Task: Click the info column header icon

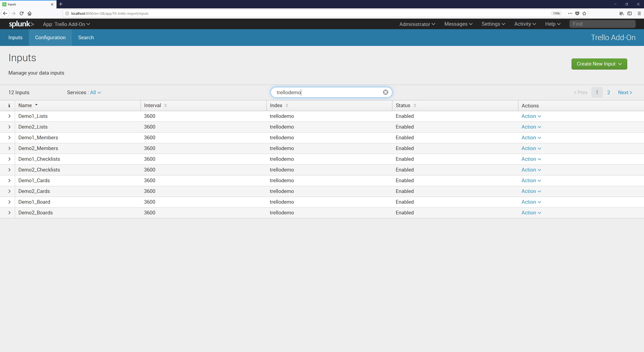Action: pos(9,105)
